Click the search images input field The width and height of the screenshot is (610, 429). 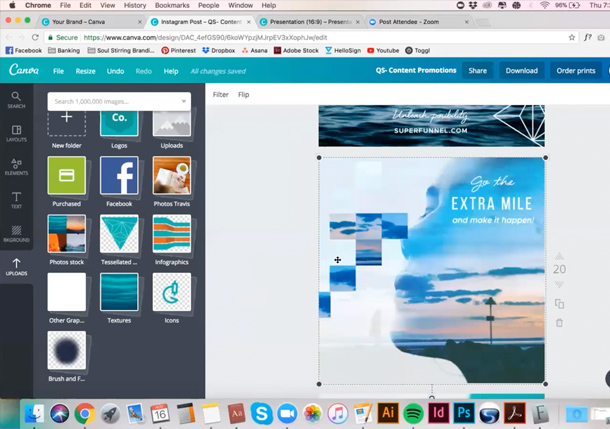(x=112, y=102)
